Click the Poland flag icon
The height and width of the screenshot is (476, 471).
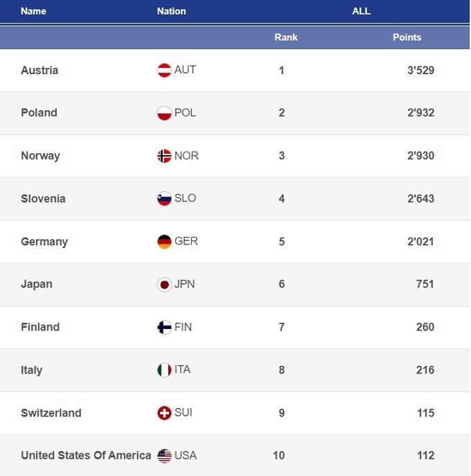pyautogui.click(x=164, y=113)
